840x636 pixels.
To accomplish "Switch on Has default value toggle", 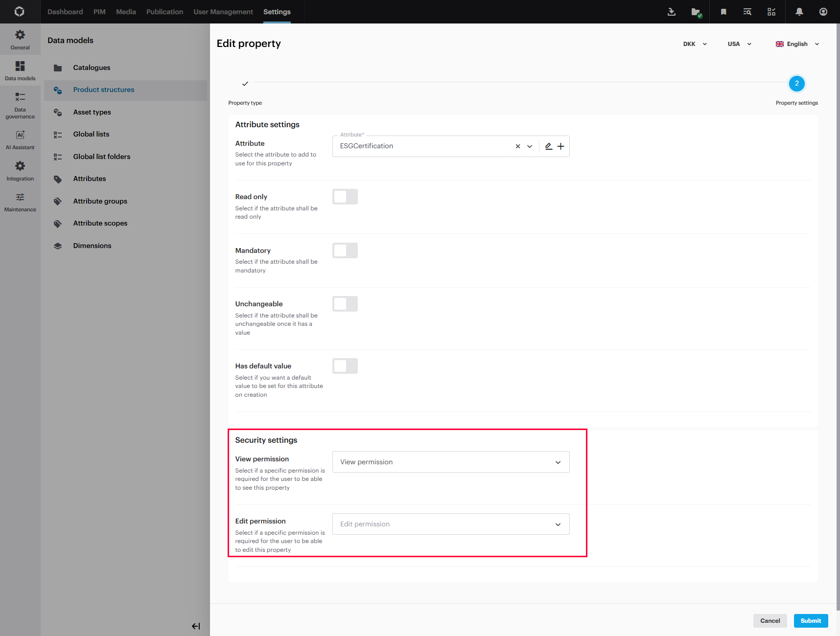I will pyautogui.click(x=345, y=366).
